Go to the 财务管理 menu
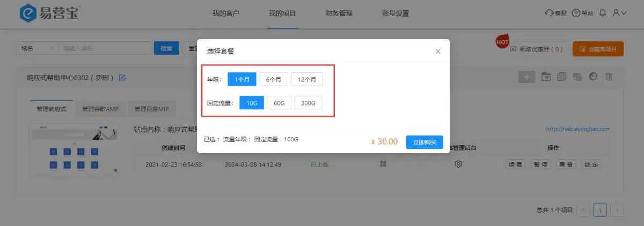This screenshot has width=644, height=226. coord(339,13)
